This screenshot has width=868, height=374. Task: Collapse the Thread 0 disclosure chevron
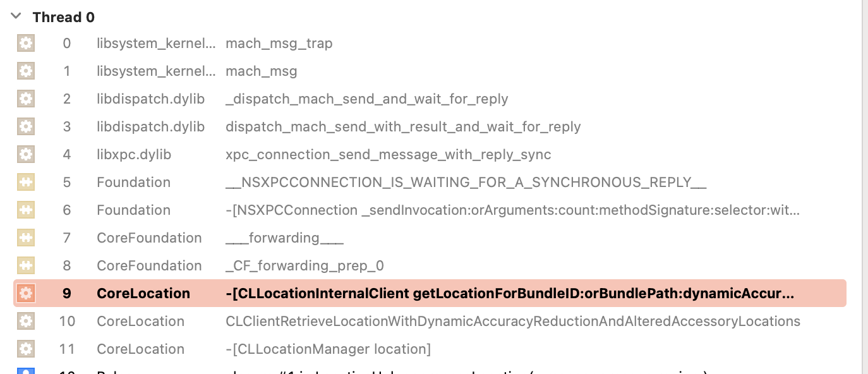click(16, 17)
